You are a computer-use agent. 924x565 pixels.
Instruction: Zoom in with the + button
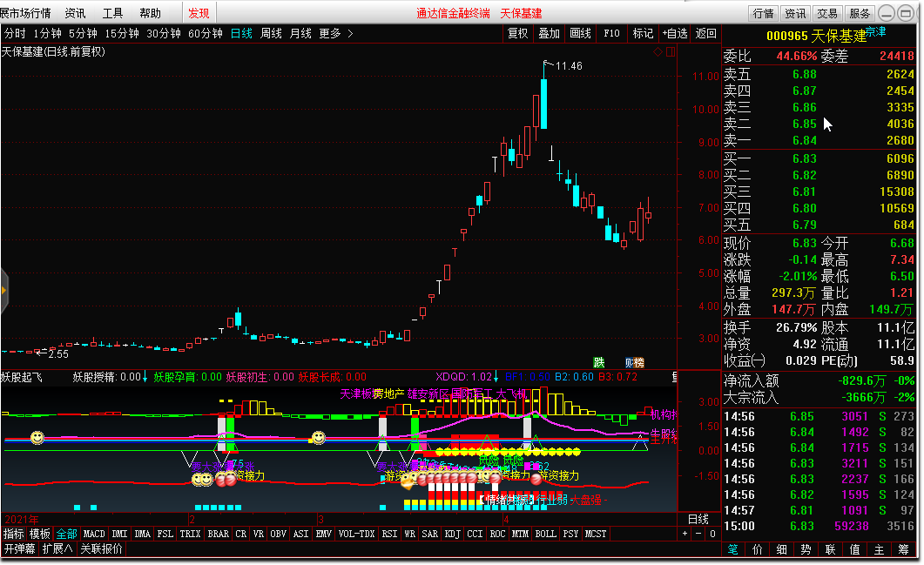685,534
